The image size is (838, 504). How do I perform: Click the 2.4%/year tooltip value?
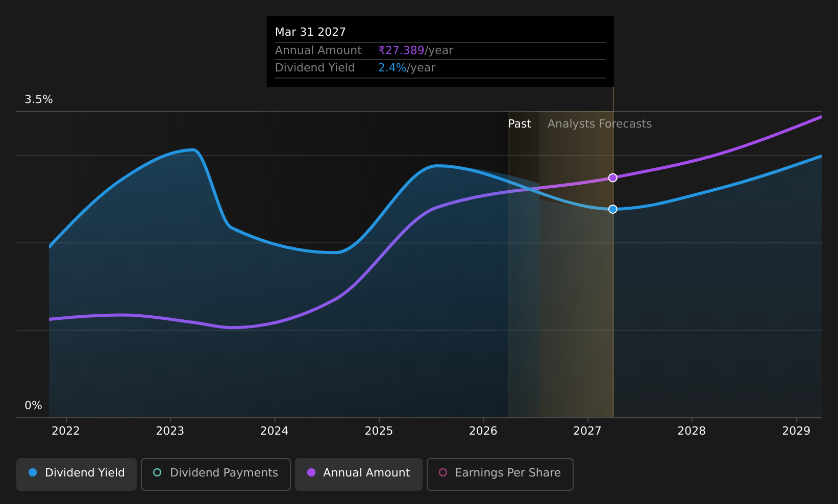(407, 68)
